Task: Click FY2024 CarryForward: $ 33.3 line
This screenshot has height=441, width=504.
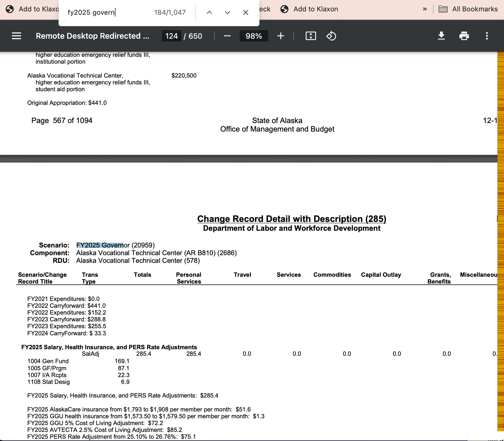Action: (x=67, y=333)
